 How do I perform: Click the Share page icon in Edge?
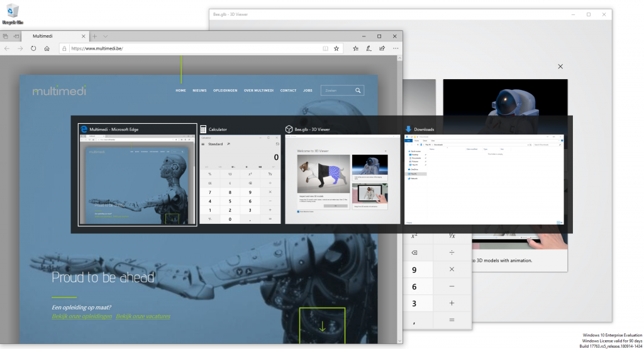click(382, 48)
